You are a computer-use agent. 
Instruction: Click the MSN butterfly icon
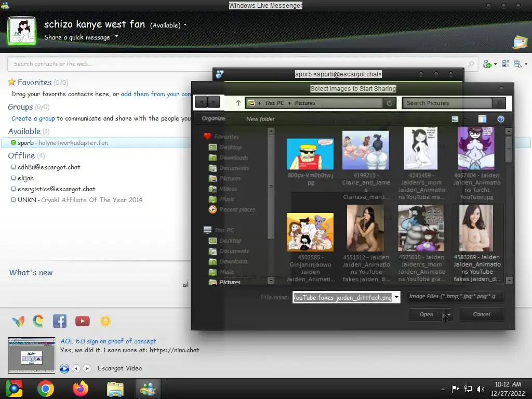coord(18,321)
